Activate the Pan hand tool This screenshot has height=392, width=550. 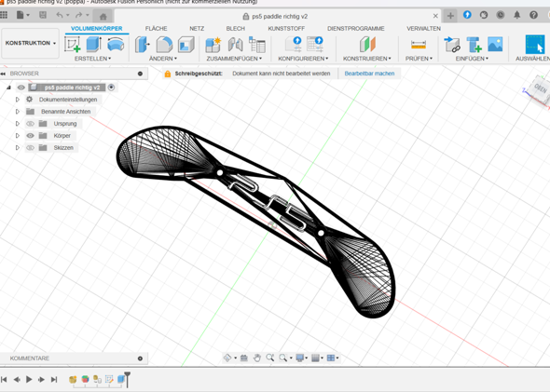(x=257, y=358)
